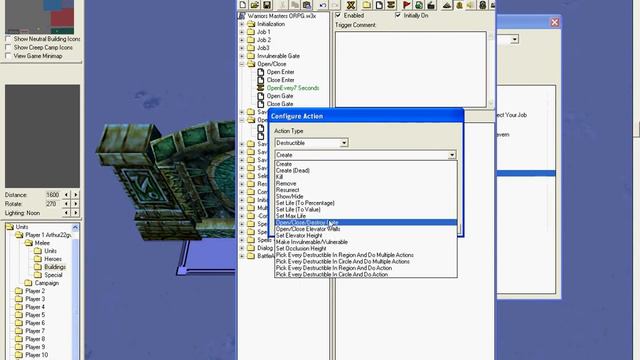Click the Open Map folder icon
This screenshot has width=640, height=360.
tap(255, 5)
